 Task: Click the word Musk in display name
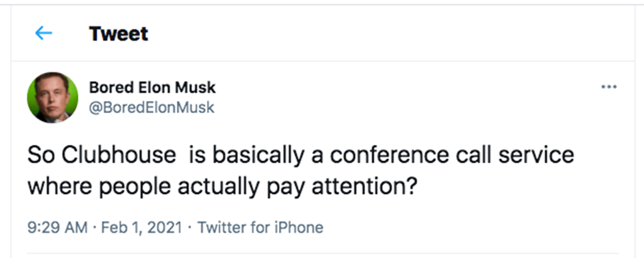point(196,88)
